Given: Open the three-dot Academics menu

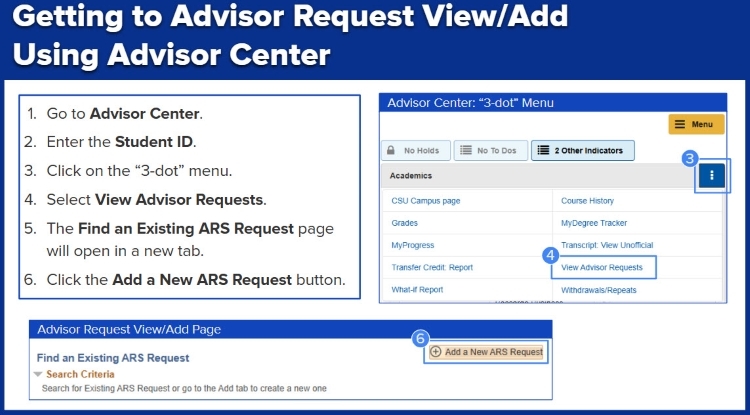Looking at the screenshot, I should tap(712, 175).
